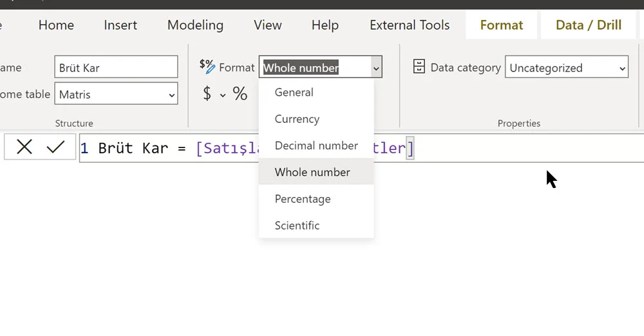644x336 pixels.
Task: Collapse the Format dropdown arrow
Action: 376,68
